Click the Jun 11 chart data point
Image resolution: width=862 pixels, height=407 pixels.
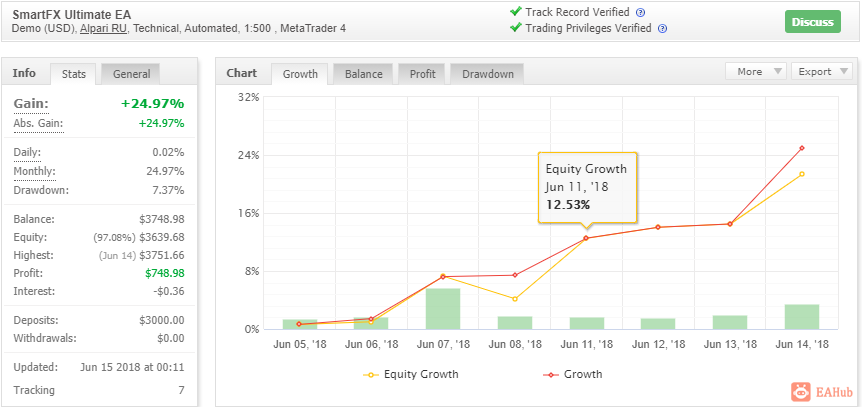click(586, 238)
